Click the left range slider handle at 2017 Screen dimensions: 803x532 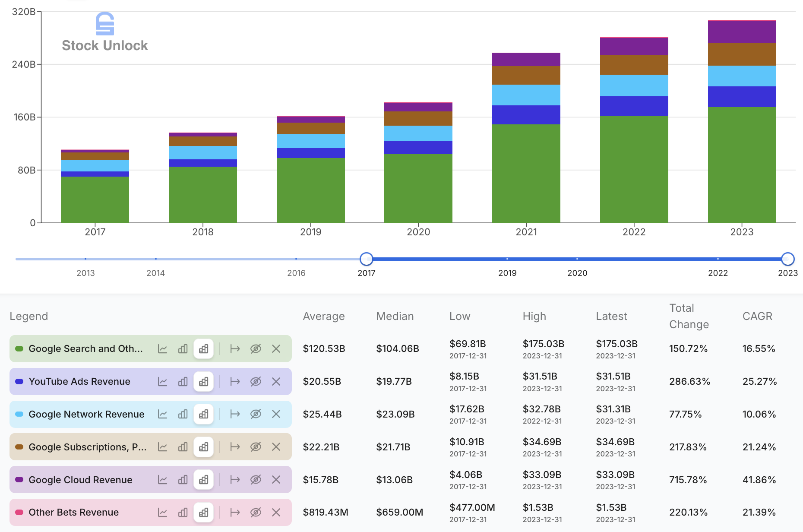[366, 259]
